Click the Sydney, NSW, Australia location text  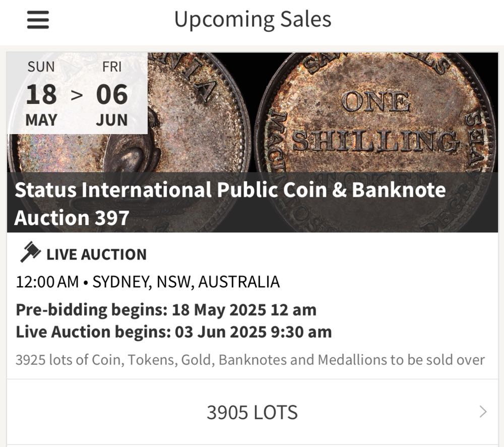(x=186, y=282)
